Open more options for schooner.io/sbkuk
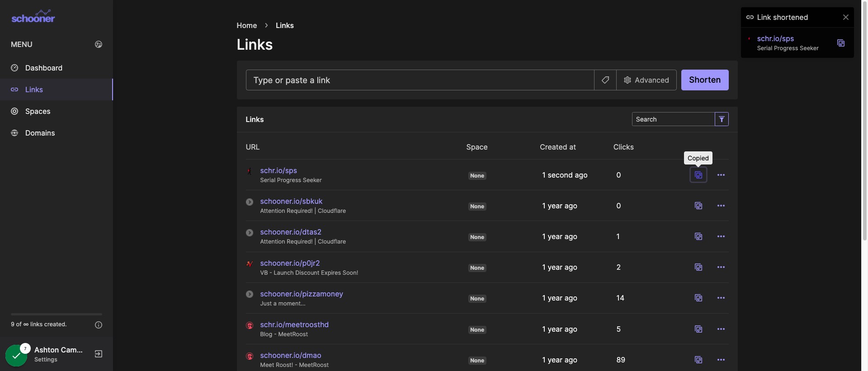 pyautogui.click(x=721, y=206)
